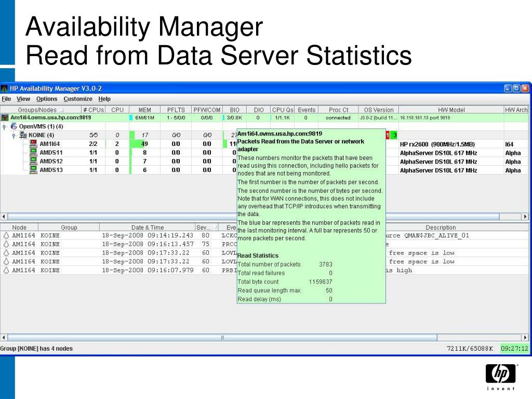The height and width of the screenshot is (399, 532).
Task: Open the Customize menu
Action: [x=78, y=99]
